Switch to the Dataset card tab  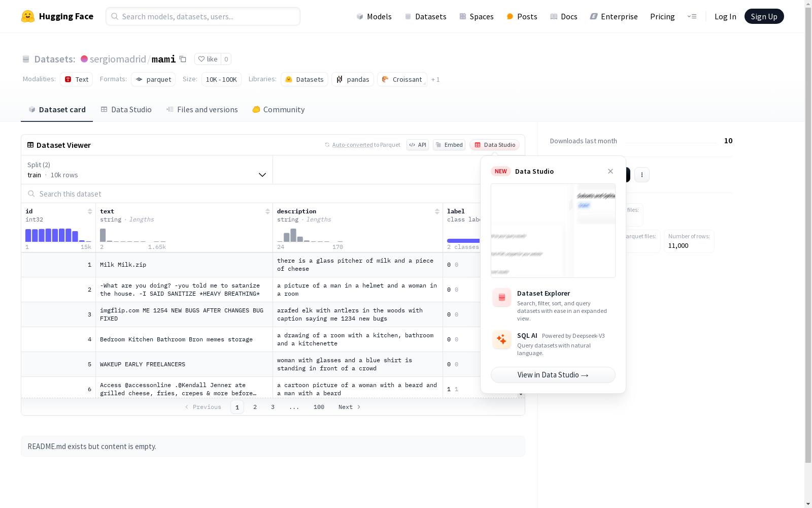(x=57, y=109)
